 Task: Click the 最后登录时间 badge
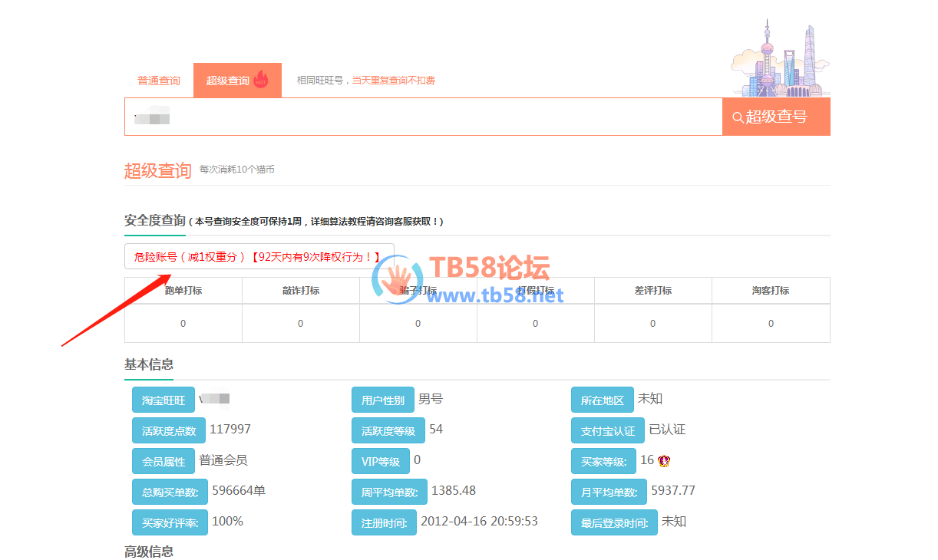coord(614,522)
